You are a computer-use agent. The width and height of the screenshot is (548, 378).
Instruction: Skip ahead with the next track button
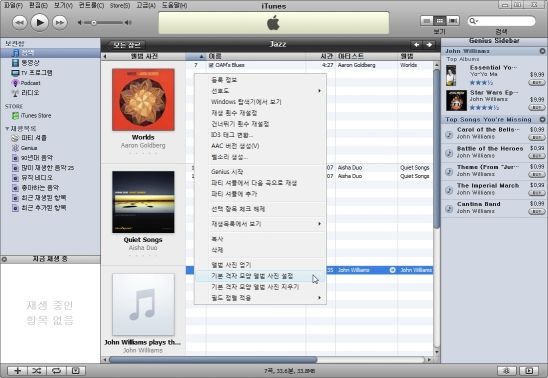tap(60, 23)
